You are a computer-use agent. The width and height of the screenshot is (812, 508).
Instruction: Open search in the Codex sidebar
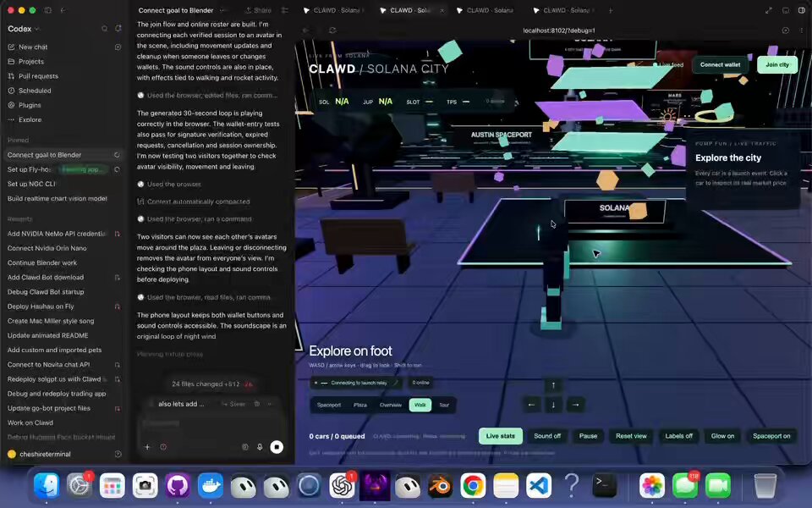(x=105, y=29)
